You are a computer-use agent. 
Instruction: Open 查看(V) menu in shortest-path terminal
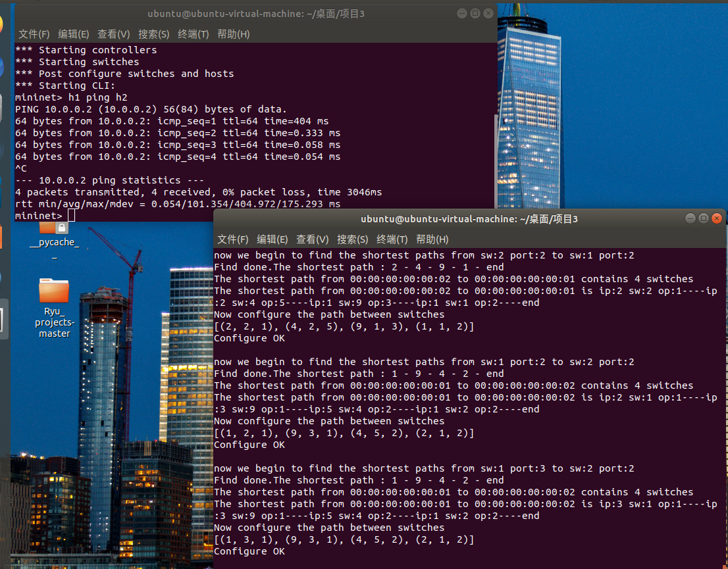tap(312, 239)
